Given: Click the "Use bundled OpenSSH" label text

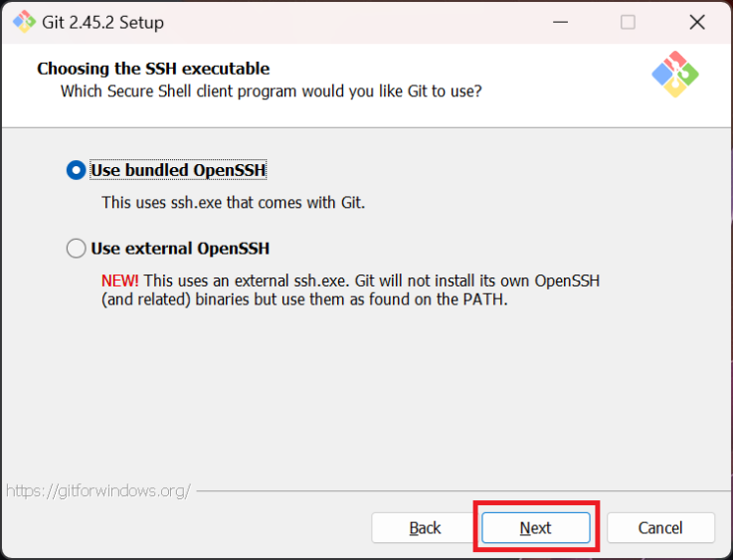Looking at the screenshot, I should 178,170.
